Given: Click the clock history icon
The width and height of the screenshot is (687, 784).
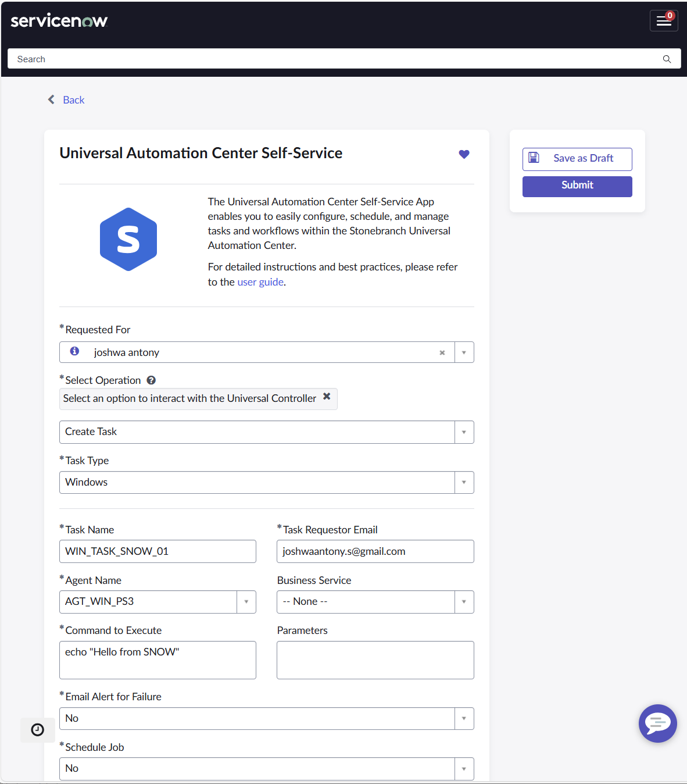Looking at the screenshot, I should [38, 729].
